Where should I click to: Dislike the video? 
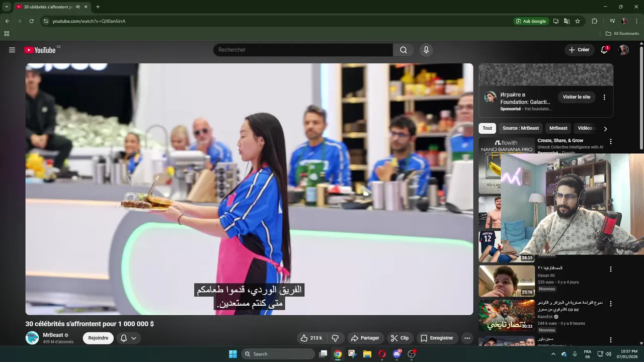[335, 338]
